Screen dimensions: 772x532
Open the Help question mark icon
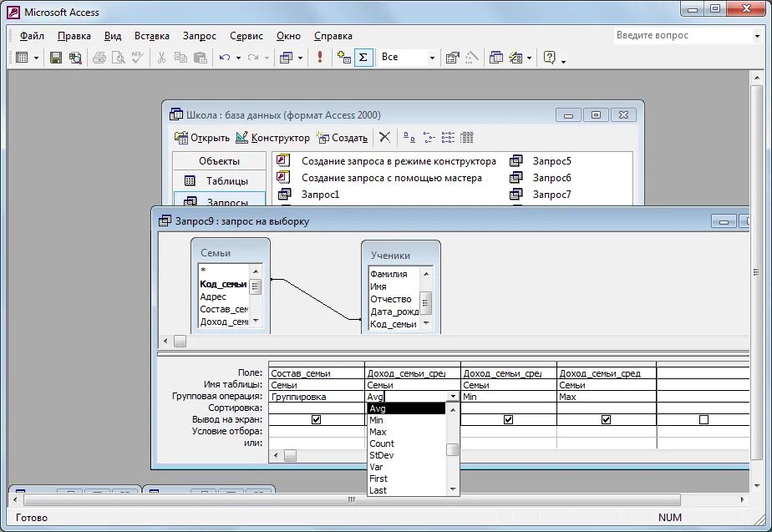550,58
